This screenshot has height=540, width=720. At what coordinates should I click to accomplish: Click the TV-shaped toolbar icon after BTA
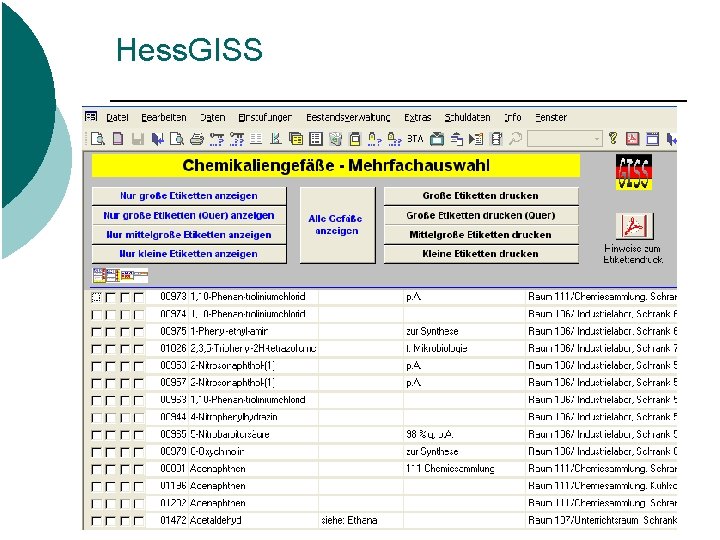437,139
